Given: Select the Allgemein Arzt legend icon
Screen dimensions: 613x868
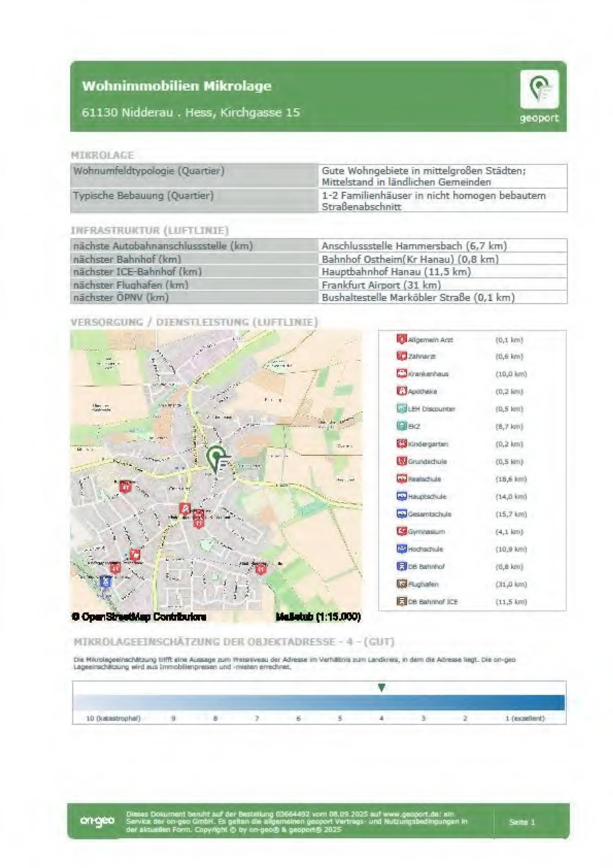Looking at the screenshot, I should (x=401, y=339).
